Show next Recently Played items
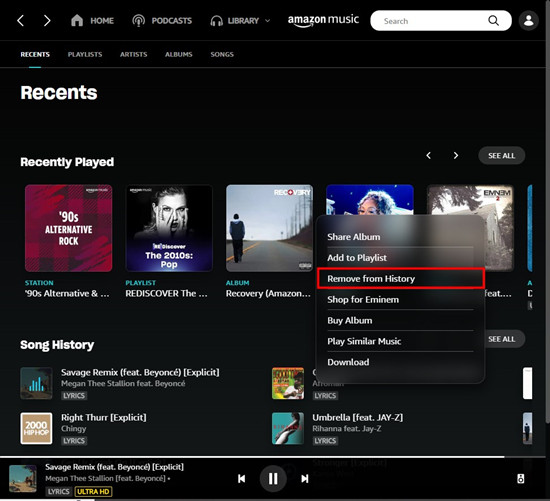The width and height of the screenshot is (550, 501). pos(456,155)
